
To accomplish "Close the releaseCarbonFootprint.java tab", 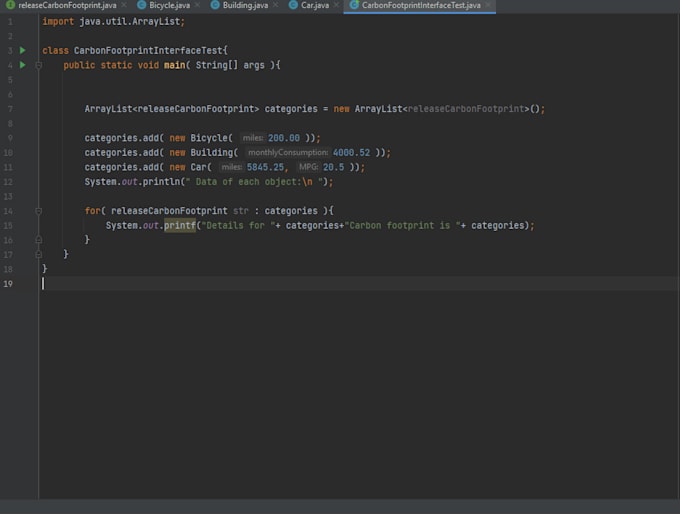I will [124, 5].
